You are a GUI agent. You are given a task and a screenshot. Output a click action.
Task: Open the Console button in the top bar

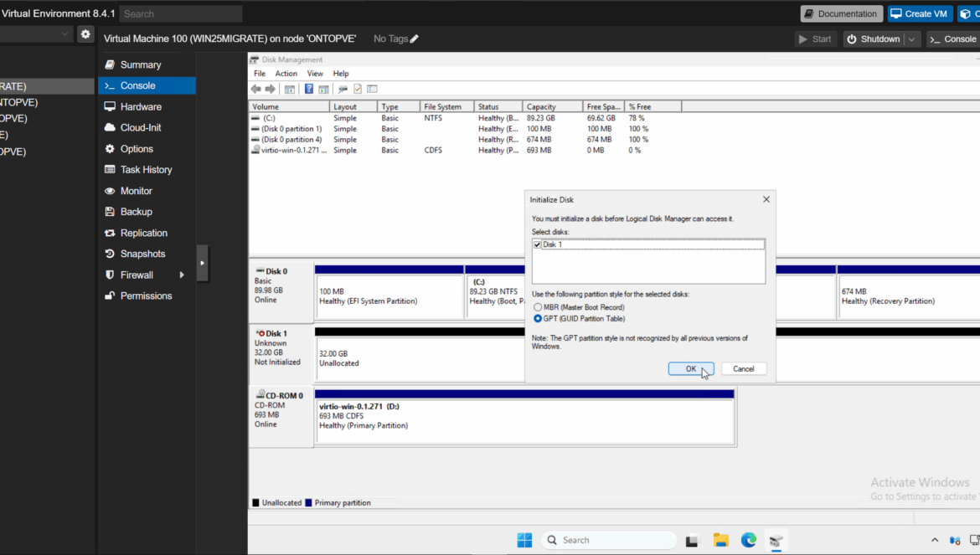[x=952, y=39]
